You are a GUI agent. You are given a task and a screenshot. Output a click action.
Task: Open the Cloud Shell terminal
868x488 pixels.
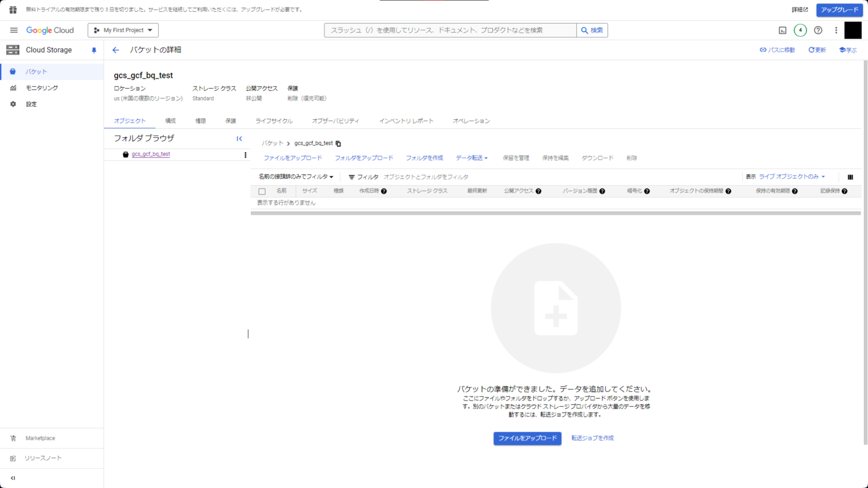tap(782, 30)
